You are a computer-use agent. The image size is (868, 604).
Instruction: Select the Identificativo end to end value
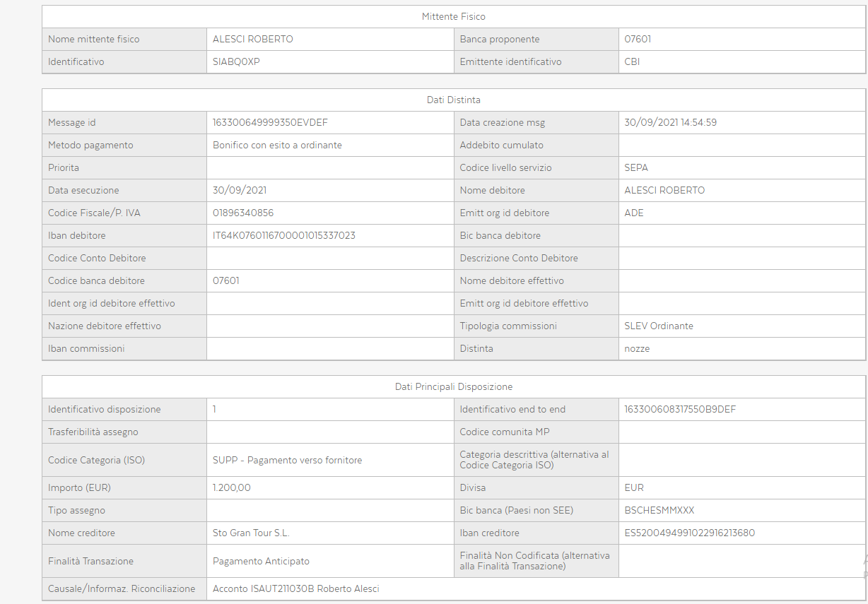tap(680, 409)
